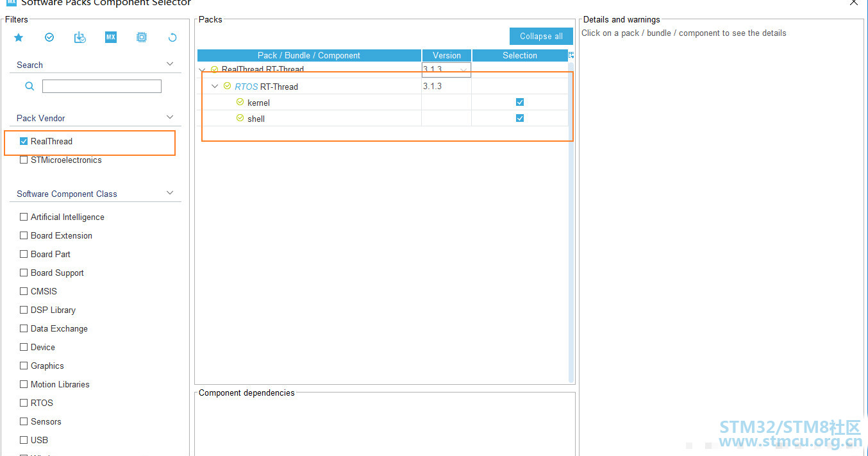Click the selected-components checkmark filter icon
868x456 pixels.
point(49,38)
